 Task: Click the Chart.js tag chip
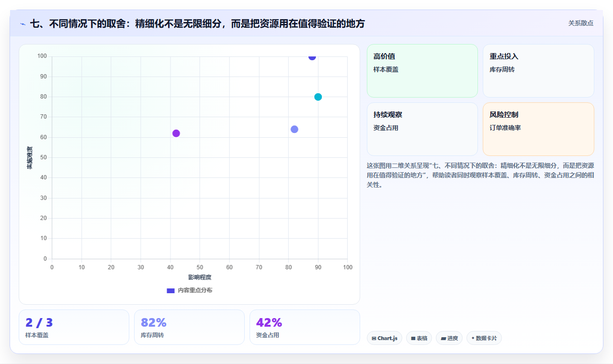point(385,338)
